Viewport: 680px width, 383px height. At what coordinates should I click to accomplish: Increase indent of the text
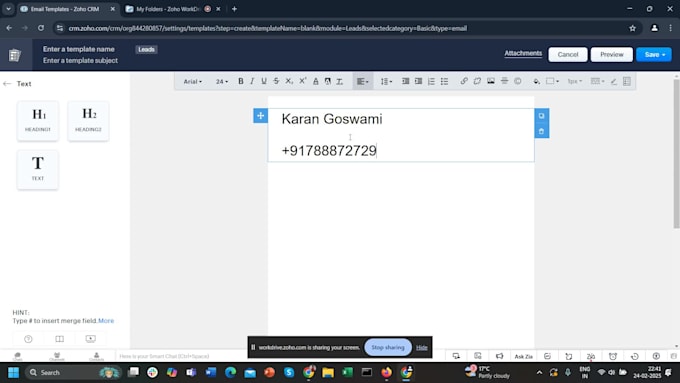(418, 81)
